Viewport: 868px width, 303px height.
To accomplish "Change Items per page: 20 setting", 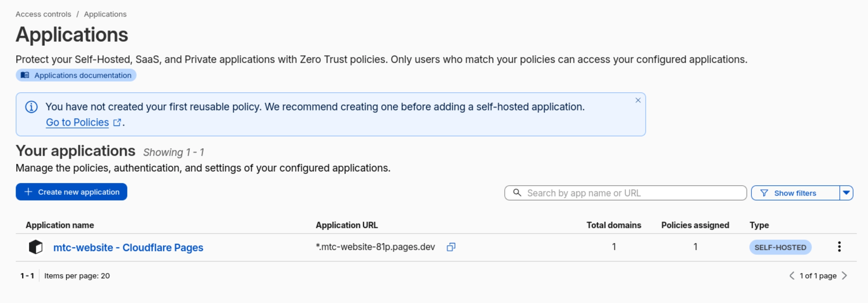I will click(77, 276).
